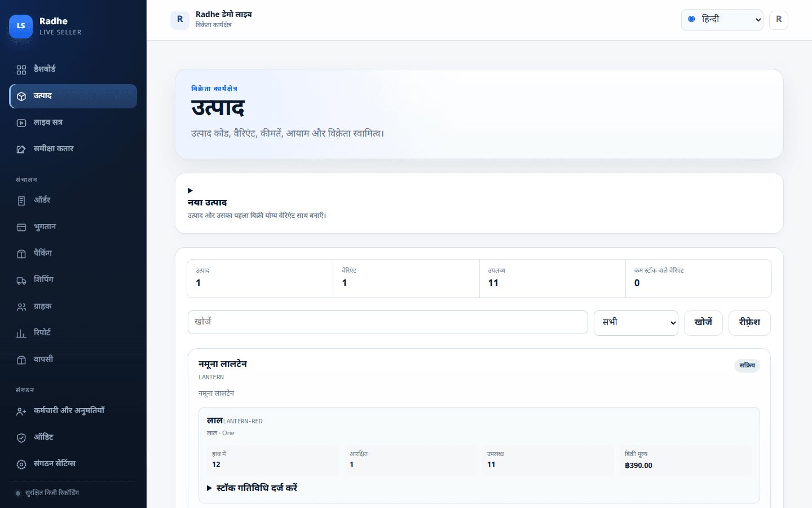Open लाइव सत्र menu item
This screenshot has height=508, width=812.
(x=73, y=122)
